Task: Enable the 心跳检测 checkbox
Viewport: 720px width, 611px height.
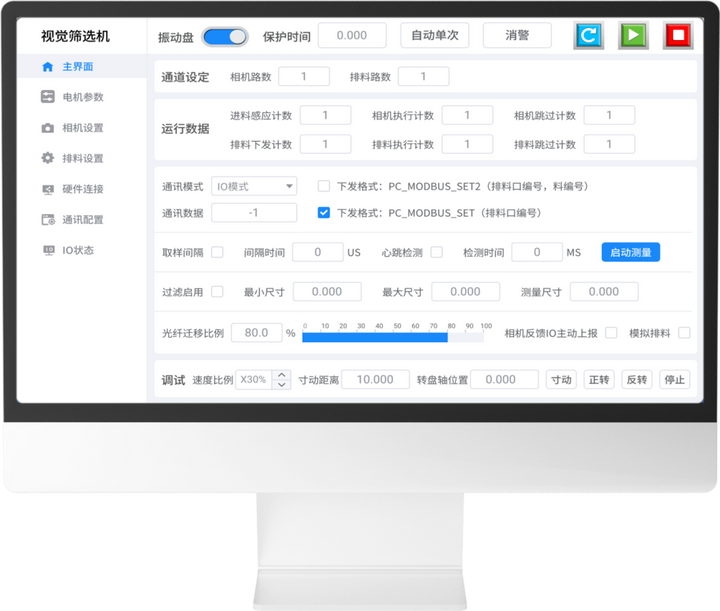Action: coord(437,252)
